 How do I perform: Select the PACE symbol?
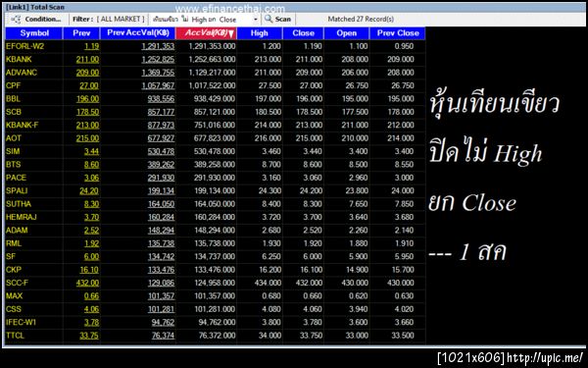tap(16, 178)
